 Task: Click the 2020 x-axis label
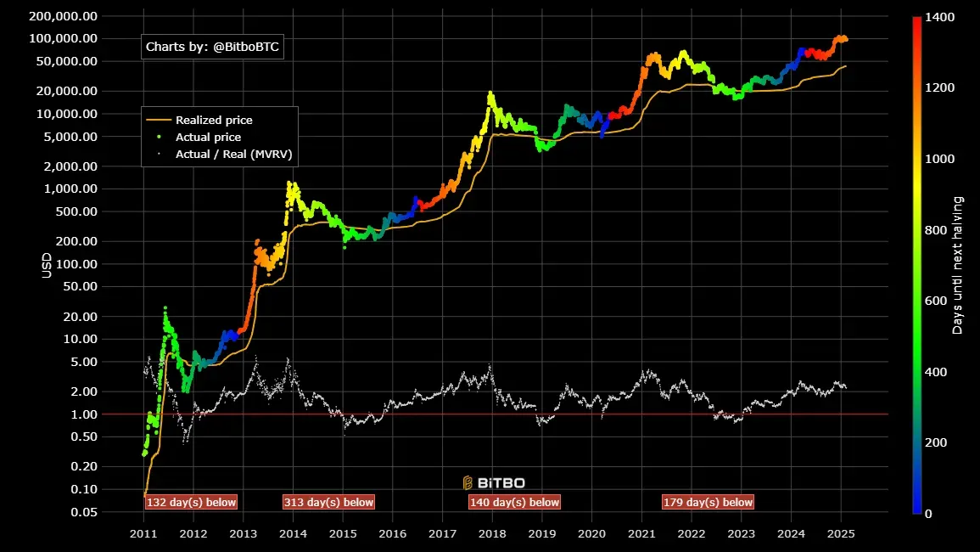pyautogui.click(x=592, y=534)
